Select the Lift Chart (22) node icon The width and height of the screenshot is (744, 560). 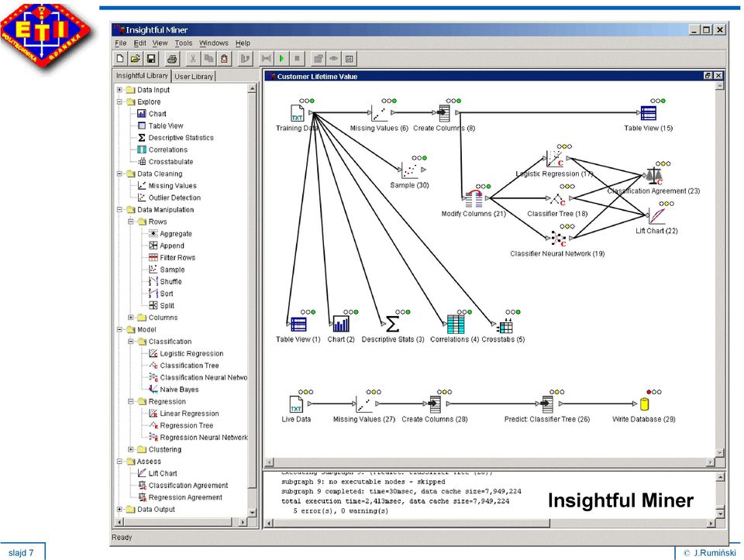[657, 215]
